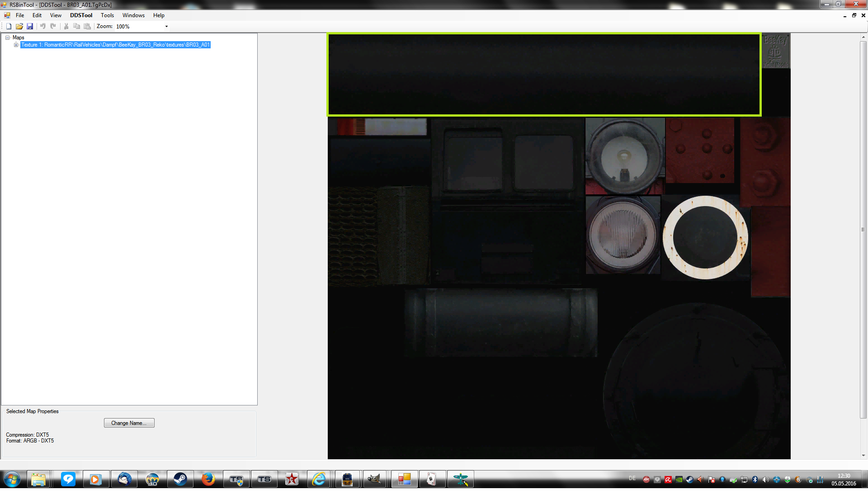Open Steam from the taskbar
The image size is (868, 499).
180,479
